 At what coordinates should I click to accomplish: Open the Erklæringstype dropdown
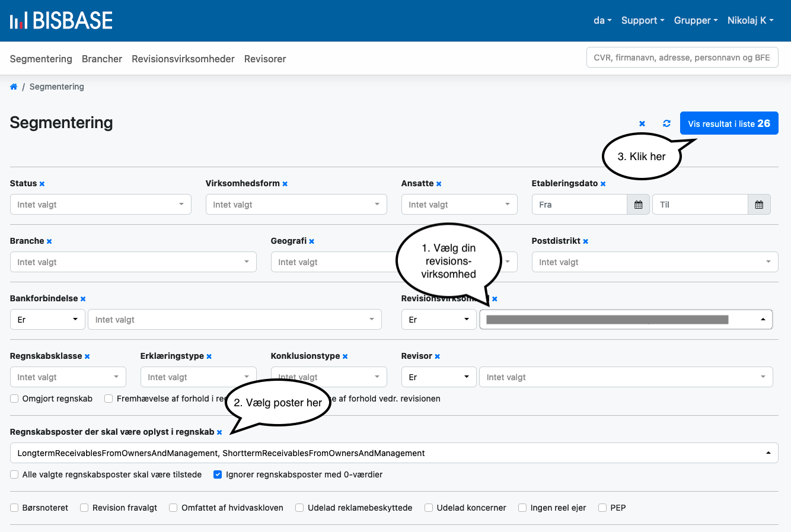point(199,377)
